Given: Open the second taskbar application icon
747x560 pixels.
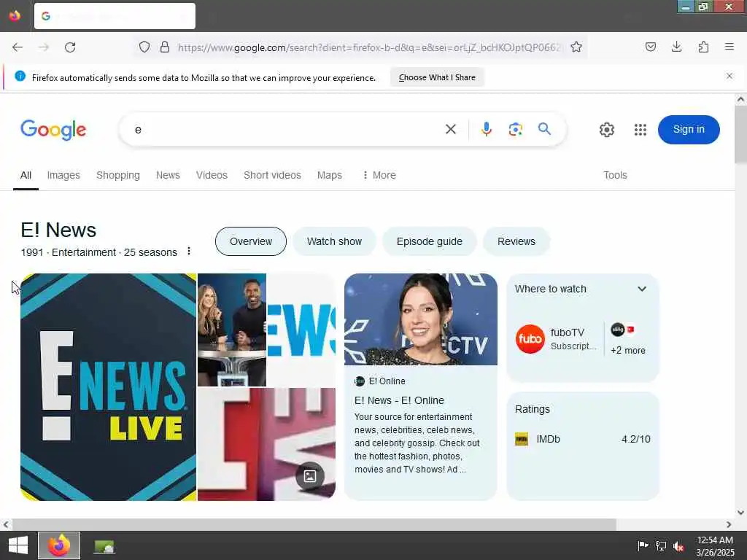Looking at the screenshot, I should click(104, 546).
